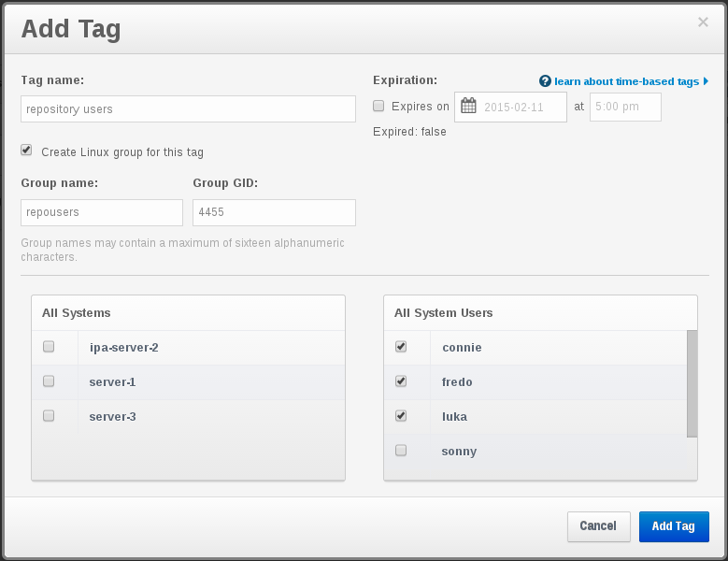Uncheck Create Linux group for this tag
Image resolution: width=728 pixels, height=561 pixels.
point(26,151)
